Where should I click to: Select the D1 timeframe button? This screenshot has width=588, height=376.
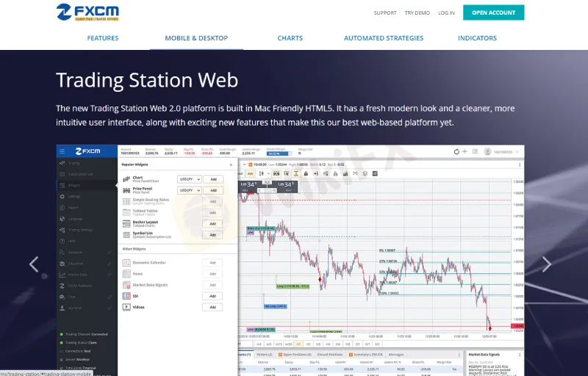357,344
